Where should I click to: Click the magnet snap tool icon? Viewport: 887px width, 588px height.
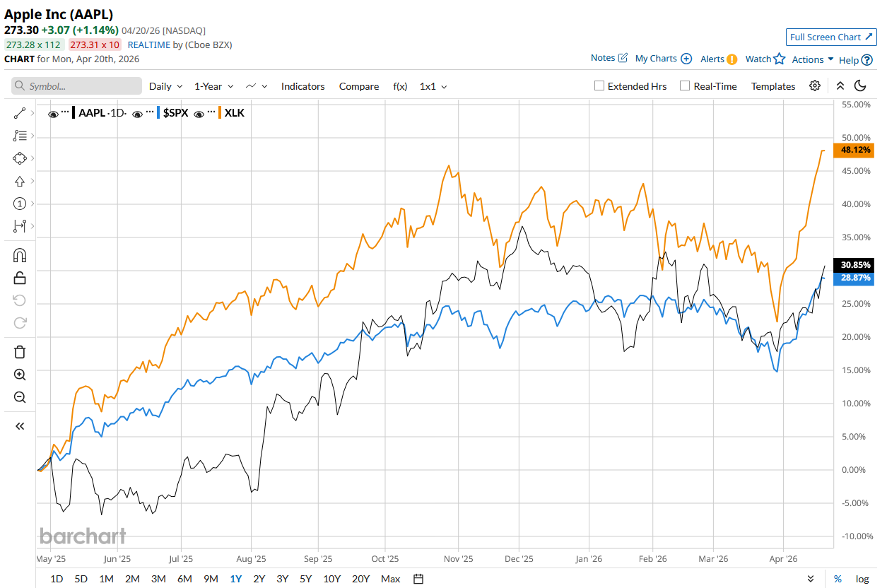coord(20,255)
